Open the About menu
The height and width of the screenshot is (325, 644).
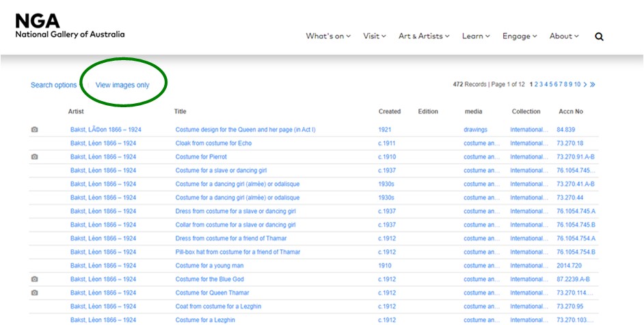click(x=564, y=37)
